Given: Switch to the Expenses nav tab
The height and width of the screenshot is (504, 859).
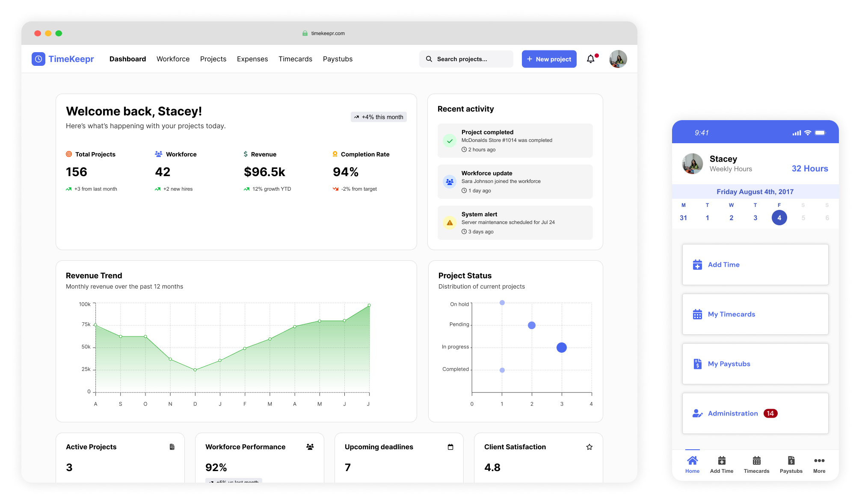Looking at the screenshot, I should [252, 59].
